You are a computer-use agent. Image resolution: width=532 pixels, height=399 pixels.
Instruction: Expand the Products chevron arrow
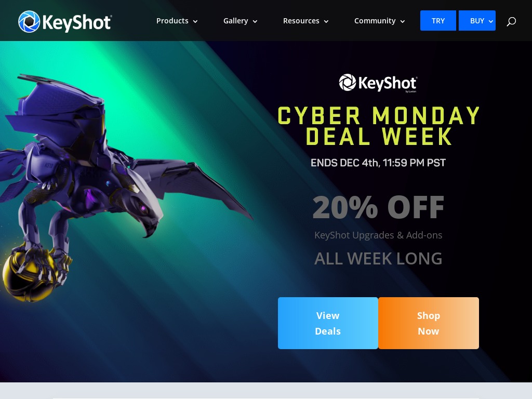pyautogui.click(x=195, y=21)
